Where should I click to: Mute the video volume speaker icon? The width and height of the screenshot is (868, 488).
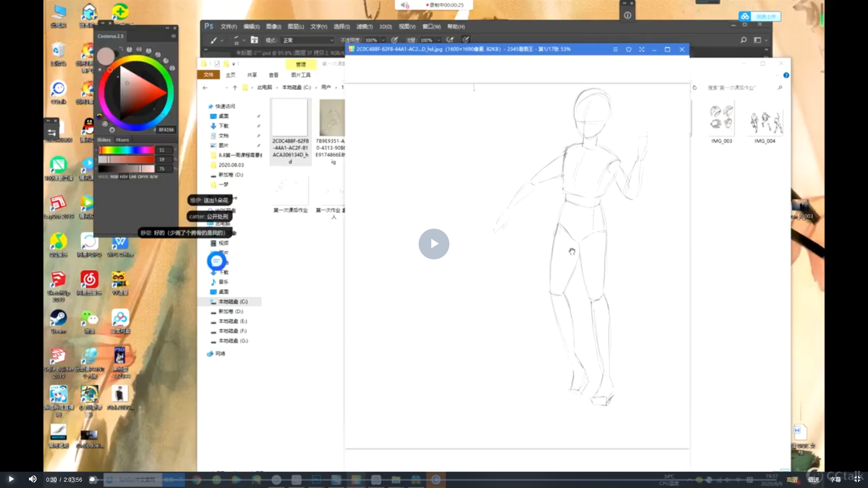tap(33, 479)
